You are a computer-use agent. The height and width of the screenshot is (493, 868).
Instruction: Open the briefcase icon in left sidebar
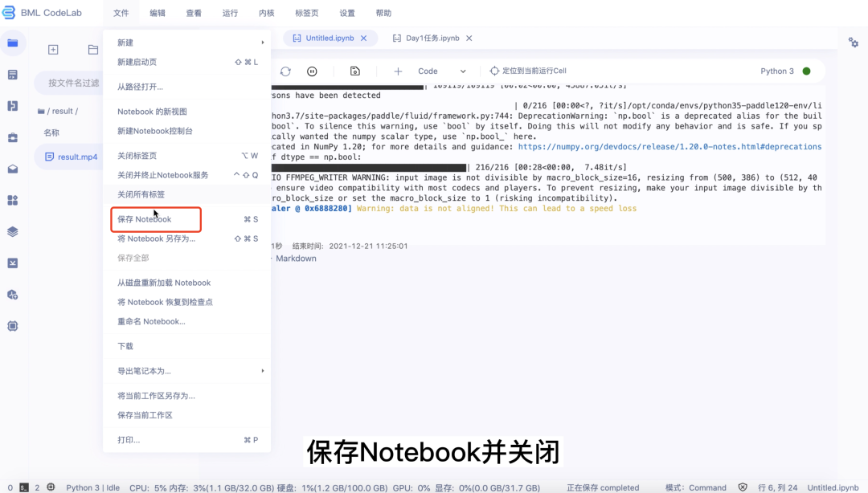pyautogui.click(x=13, y=137)
